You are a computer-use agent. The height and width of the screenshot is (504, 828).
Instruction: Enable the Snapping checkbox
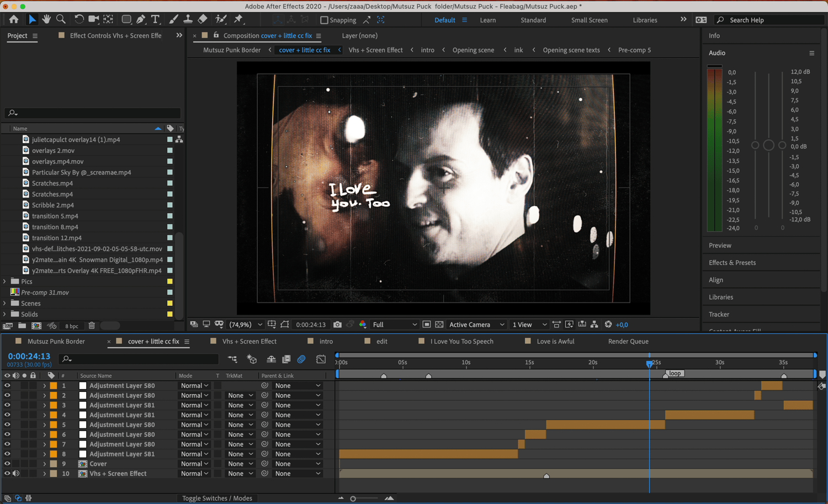(324, 20)
